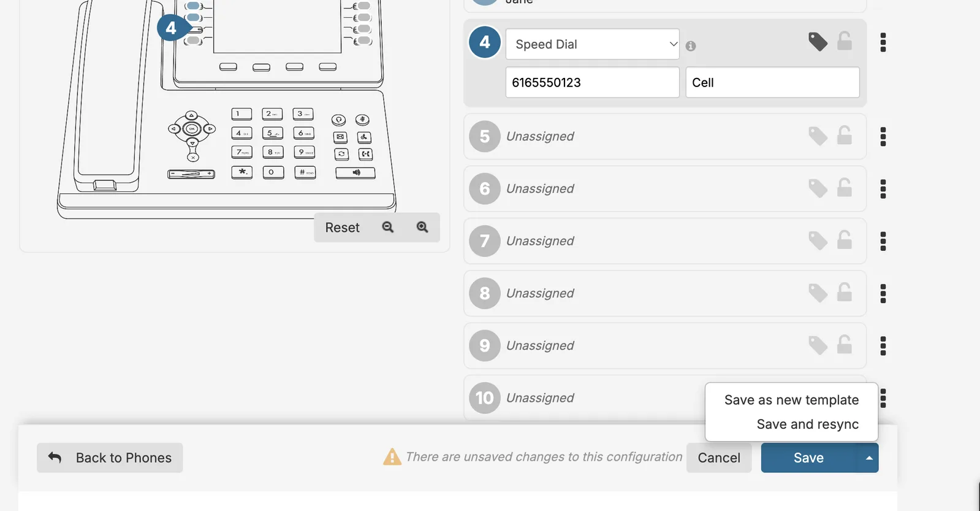Expand the Save options arrow
This screenshot has height=511, width=980.
(868, 458)
